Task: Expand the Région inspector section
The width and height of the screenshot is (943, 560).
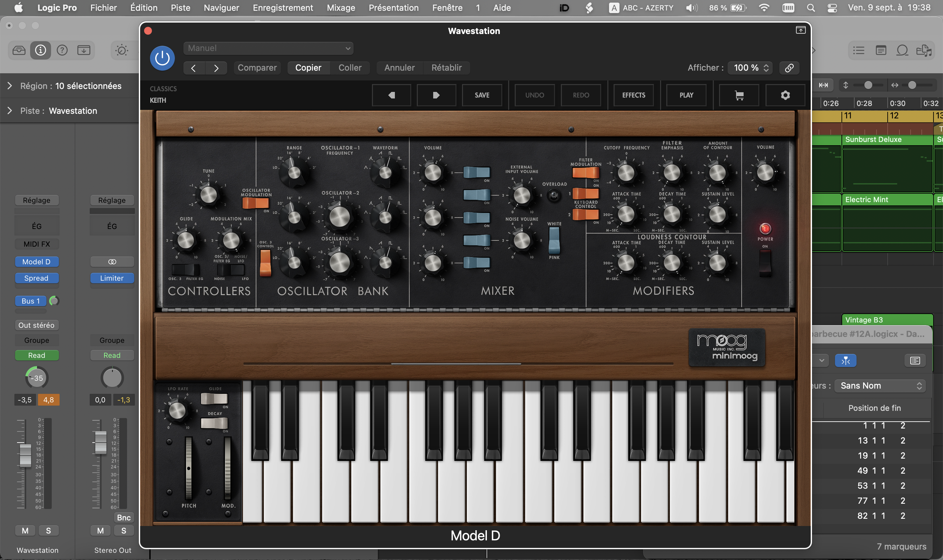Action: click(10, 86)
